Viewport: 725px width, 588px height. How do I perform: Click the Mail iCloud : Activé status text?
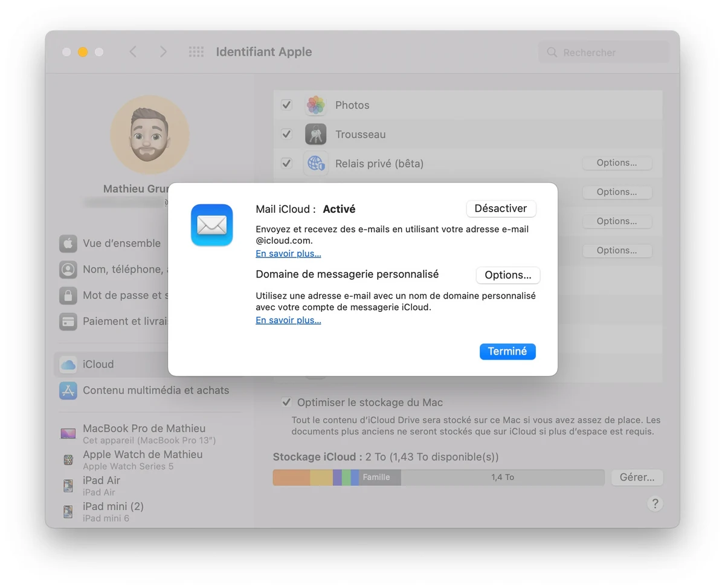click(306, 209)
